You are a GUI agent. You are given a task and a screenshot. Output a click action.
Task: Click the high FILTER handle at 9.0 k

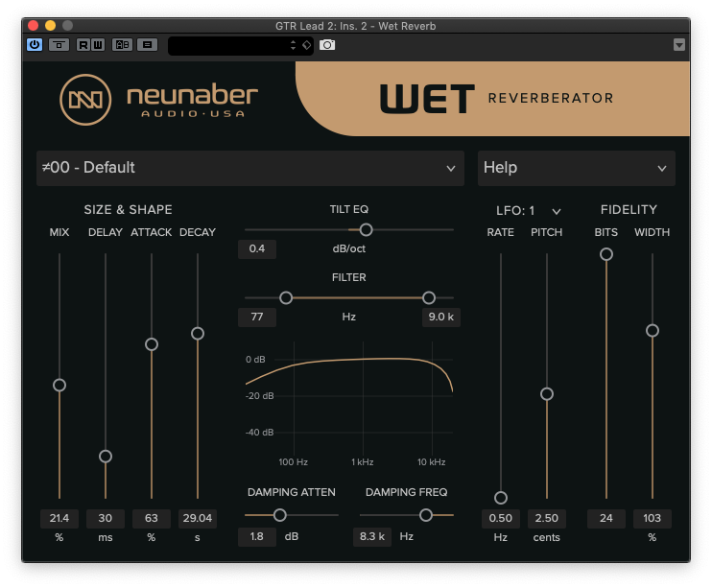(x=429, y=298)
